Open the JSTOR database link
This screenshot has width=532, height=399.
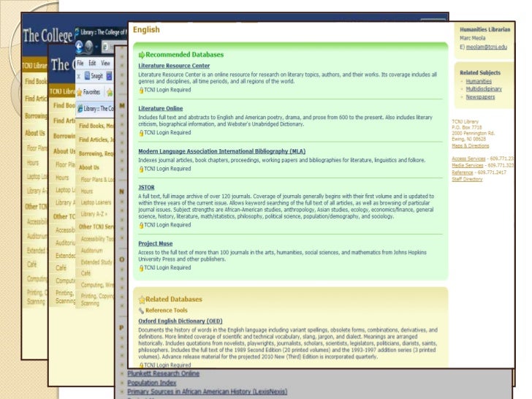point(146,187)
